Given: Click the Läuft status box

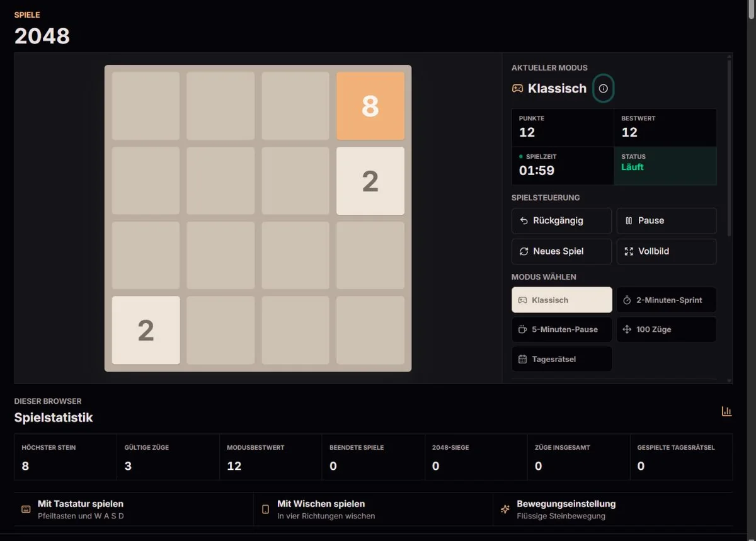Looking at the screenshot, I should point(665,166).
